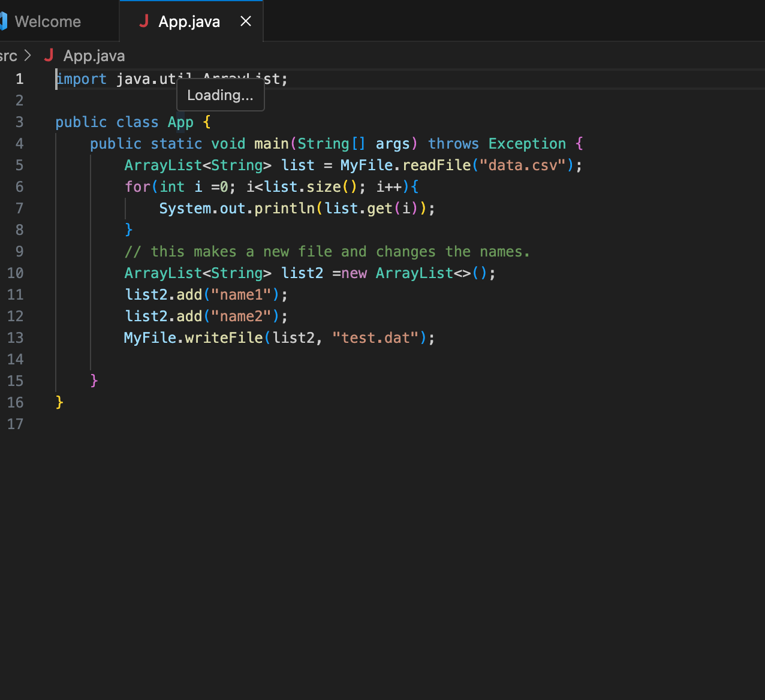Viewport: 765px width, 700px height.
Task: Open App.java breadcrumb item
Action: coord(94,56)
